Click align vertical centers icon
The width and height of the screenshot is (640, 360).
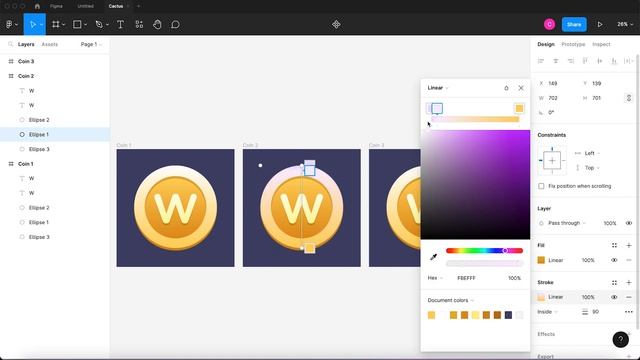(x=600, y=61)
